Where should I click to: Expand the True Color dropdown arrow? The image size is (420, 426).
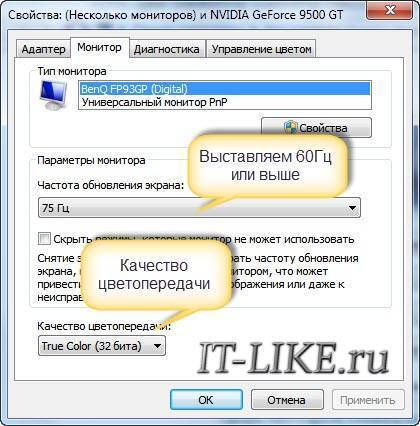pos(157,346)
